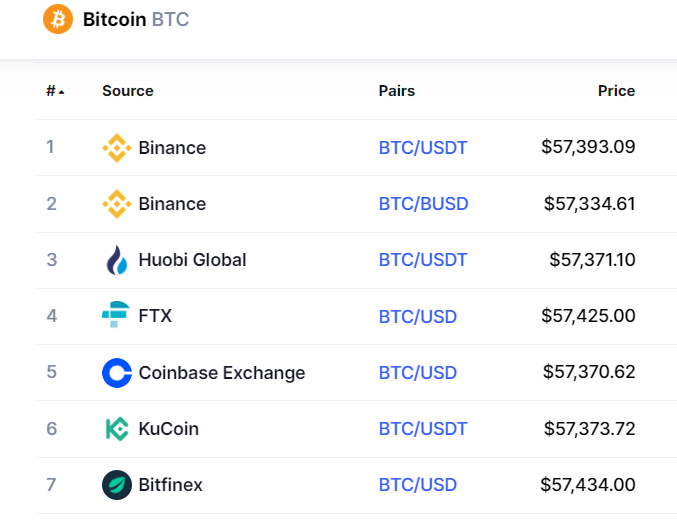
Task: Open Coinbase Exchange BTC/USD pair link
Action: click(x=418, y=373)
